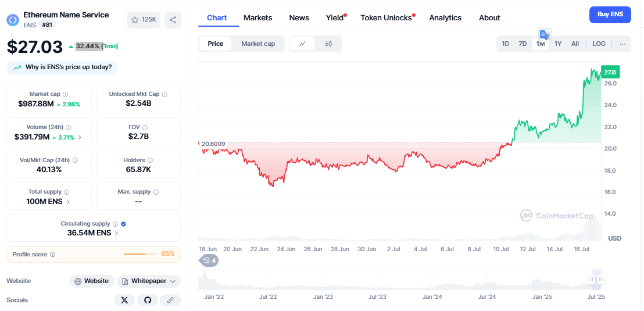
Task: Click the 20.6009 baseline price label
Action: coord(213,144)
